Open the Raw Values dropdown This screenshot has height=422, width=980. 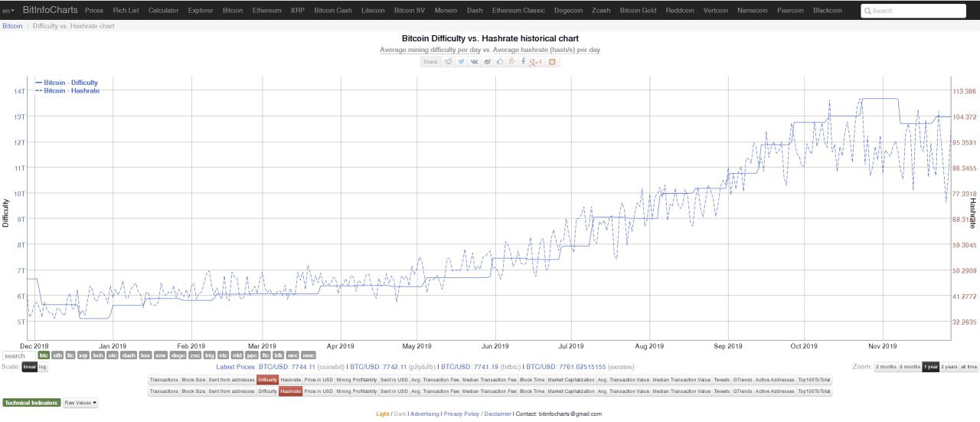pyautogui.click(x=80, y=402)
